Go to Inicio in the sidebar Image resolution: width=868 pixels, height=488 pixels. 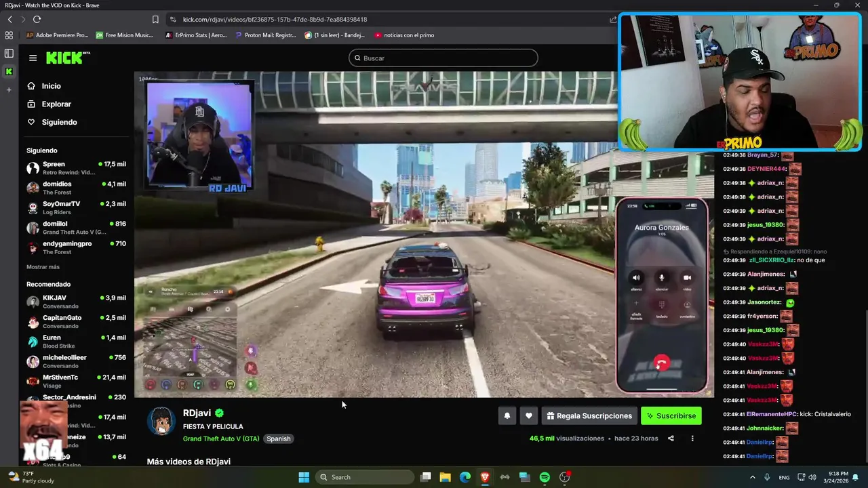point(44,86)
